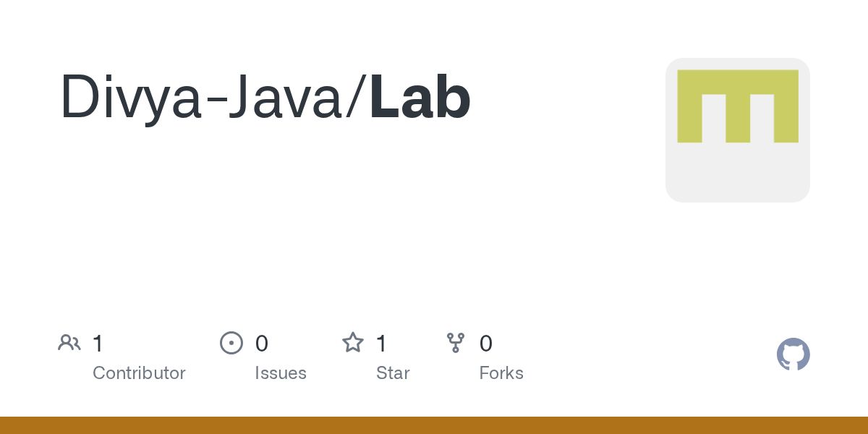Screen dimensions: 868x434
Task: Click the Issues circle-dot icon
Action: point(231,343)
